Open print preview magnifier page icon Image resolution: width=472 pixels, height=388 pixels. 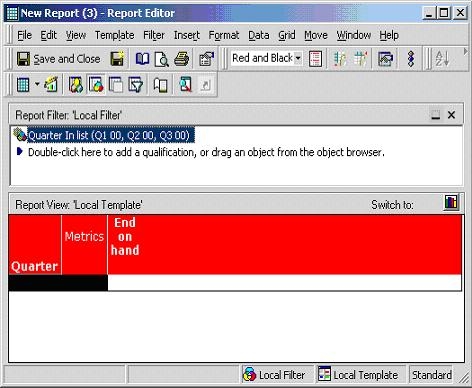[162, 59]
